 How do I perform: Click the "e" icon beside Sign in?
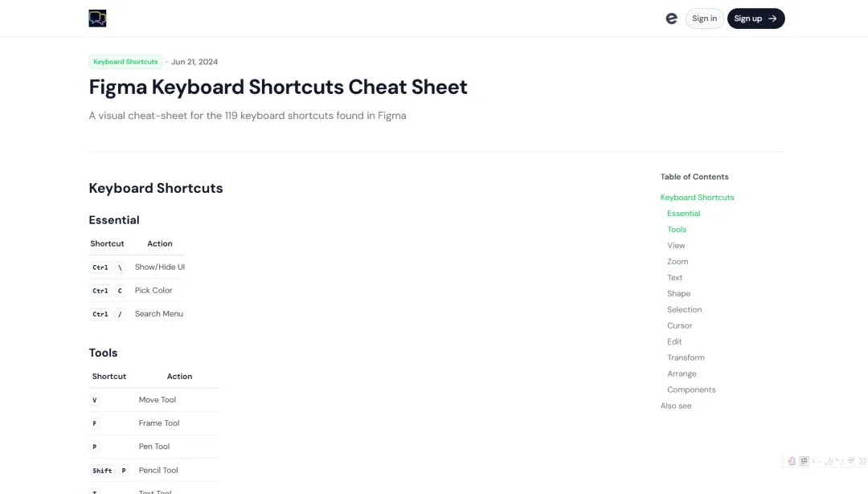coord(671,18)
